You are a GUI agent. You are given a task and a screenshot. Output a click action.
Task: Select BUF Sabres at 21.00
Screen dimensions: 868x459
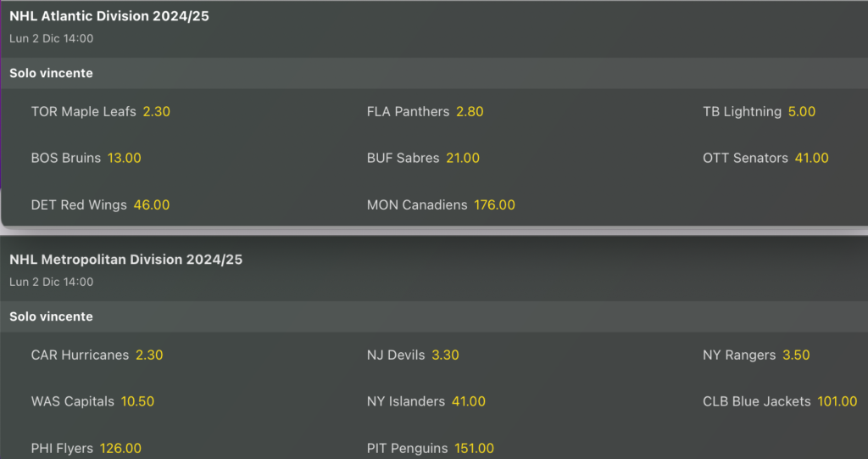pyautogui.click(x=463, y=159)
